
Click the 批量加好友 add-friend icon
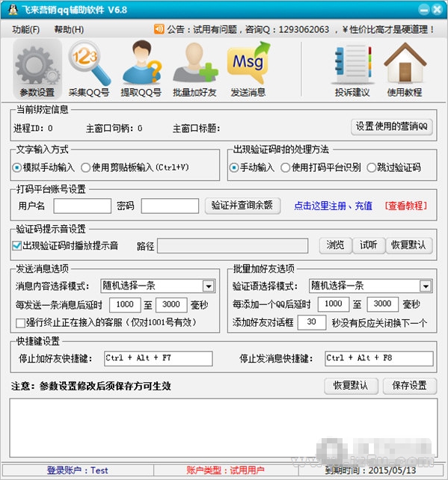194,70
